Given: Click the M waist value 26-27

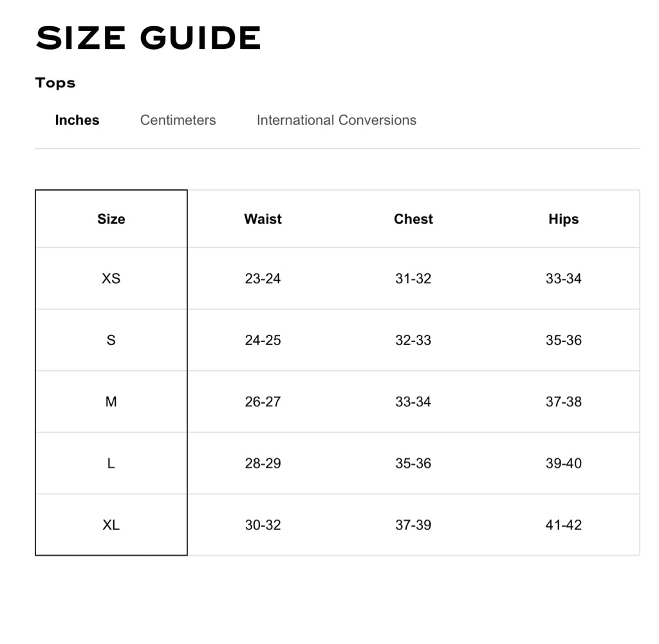Looking at the screenshot, I should 263,402.
